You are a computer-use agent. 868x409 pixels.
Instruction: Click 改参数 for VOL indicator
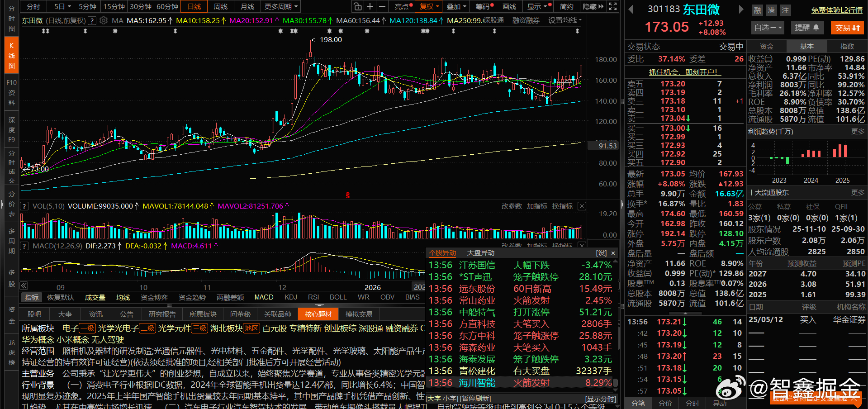click(512, 206)
